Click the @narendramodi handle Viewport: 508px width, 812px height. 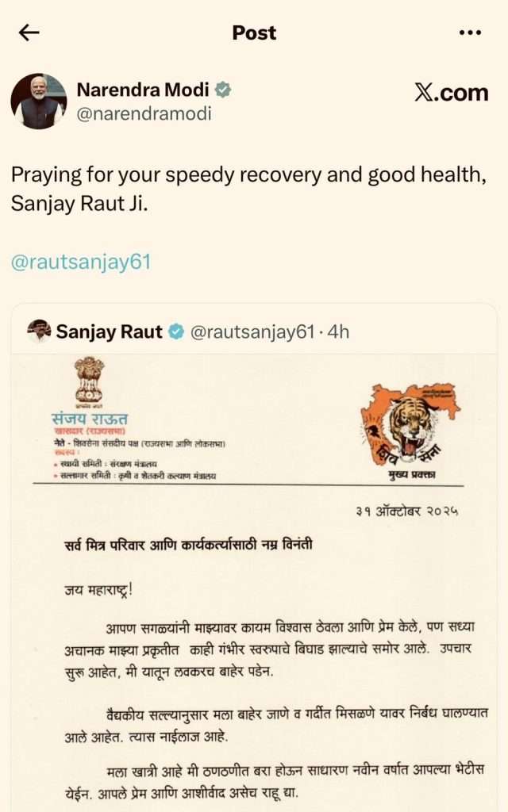(x=144, y=114)
